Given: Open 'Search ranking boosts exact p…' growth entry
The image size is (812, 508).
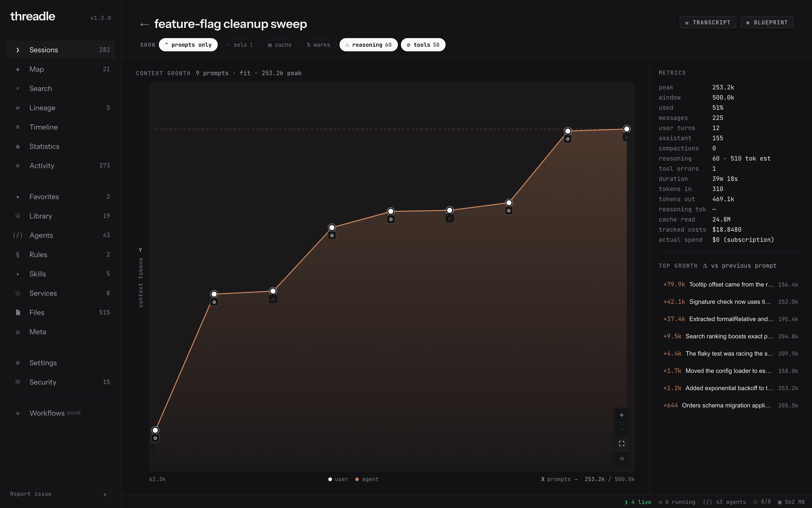Looking at the screenshot, I should (731, 336).
